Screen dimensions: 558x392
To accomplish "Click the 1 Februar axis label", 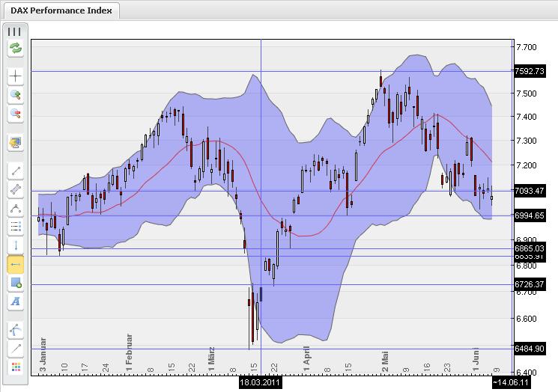I will coord(129,352).
